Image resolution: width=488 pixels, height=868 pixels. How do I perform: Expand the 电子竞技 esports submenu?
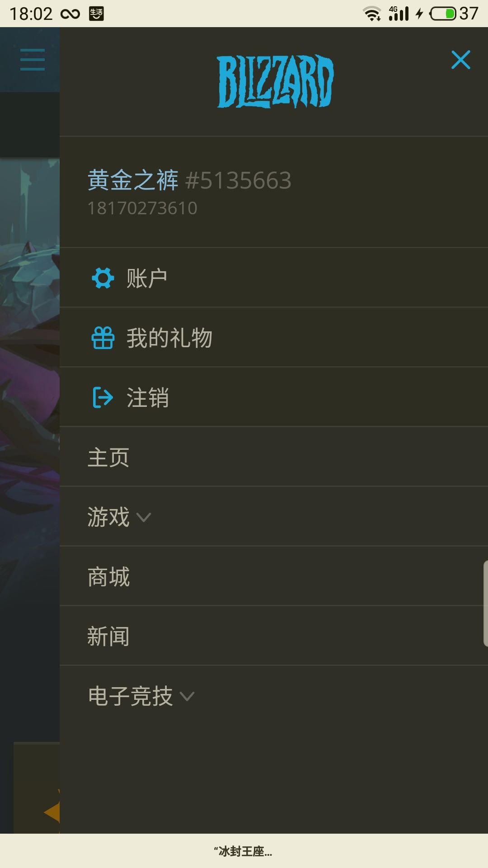(274, 696)
